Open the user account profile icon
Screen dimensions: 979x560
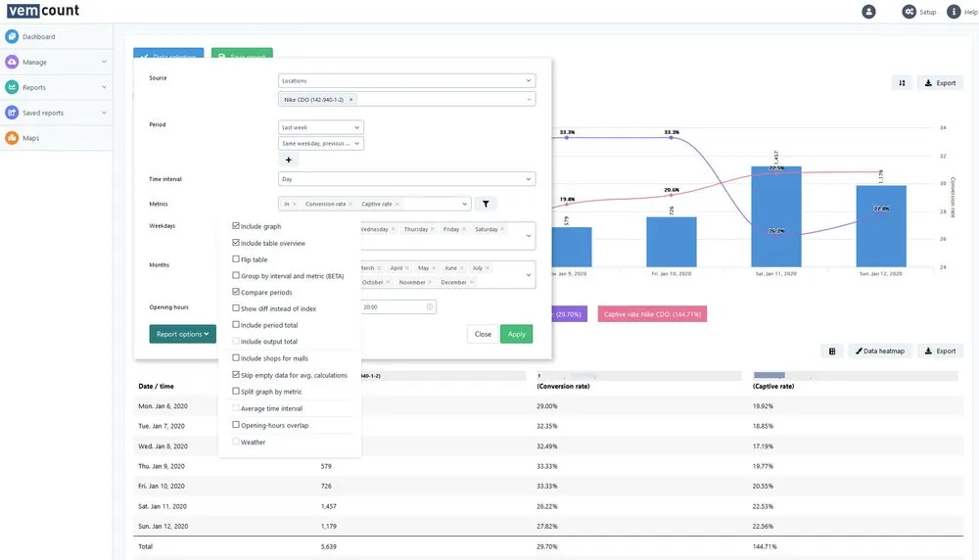(x=868, y=11)
